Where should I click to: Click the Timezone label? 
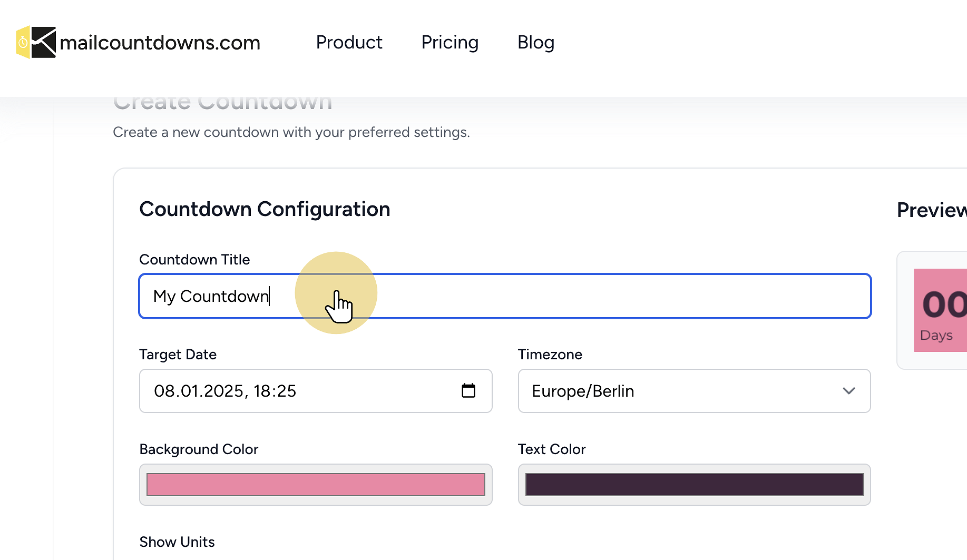[x=550, y=354]
